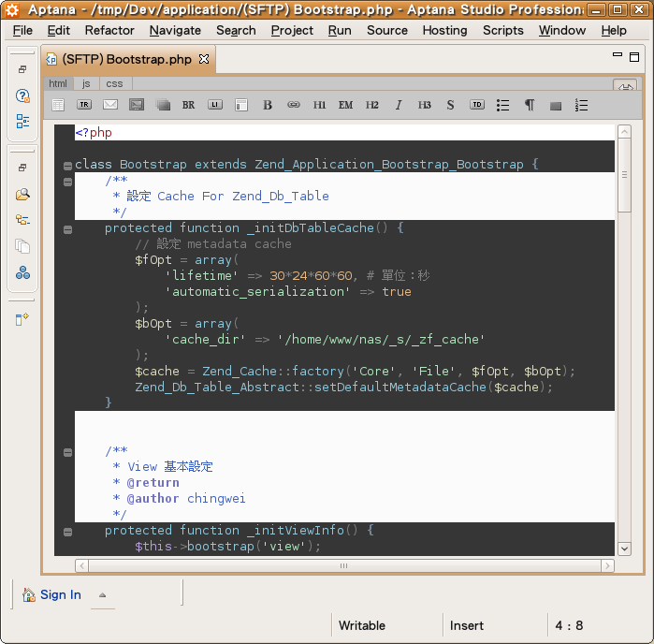Open the three blue spheres view icon
This screenshot has height=644, width=654.
point(22,272)
